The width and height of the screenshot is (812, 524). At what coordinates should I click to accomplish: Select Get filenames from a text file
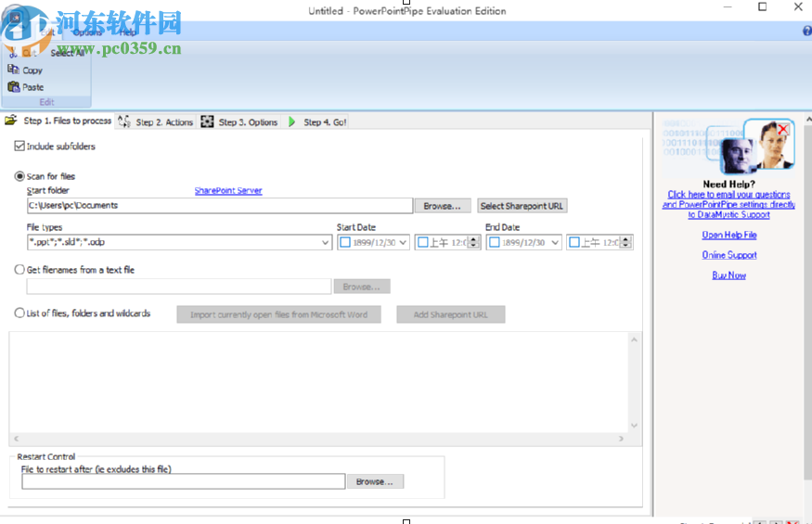point(19,270)
